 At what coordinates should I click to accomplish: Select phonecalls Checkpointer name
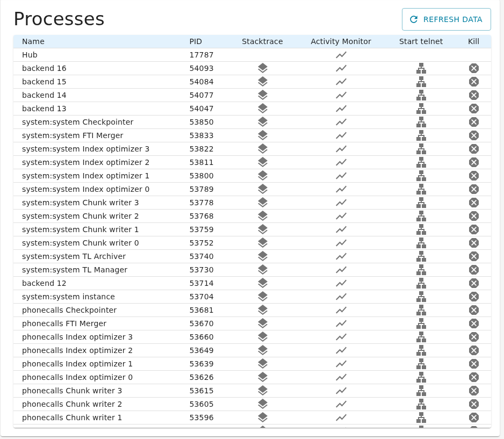tap(69, 310)
